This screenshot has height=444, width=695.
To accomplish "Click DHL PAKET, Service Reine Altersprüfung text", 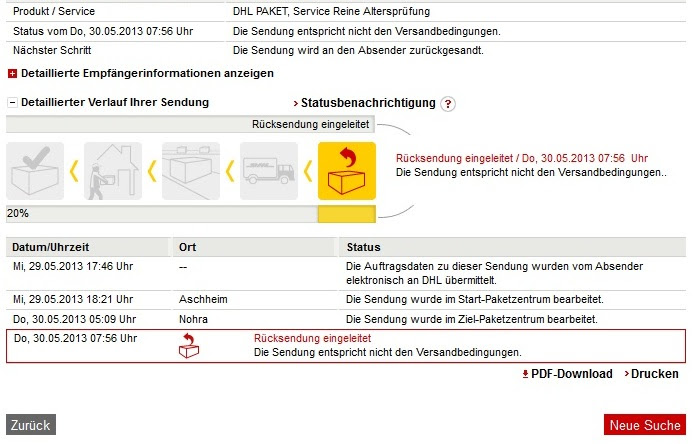I will point(332,12).
